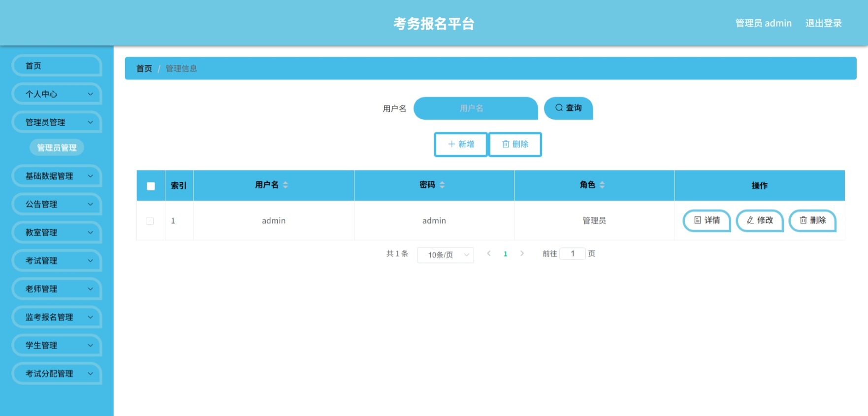
Task: Click 修改 for the admin row
Action: [x=760, y=220]
